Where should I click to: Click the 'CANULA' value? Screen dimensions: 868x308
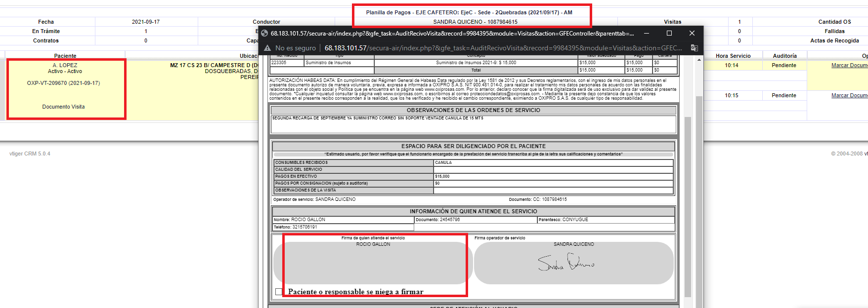[443, 162]
